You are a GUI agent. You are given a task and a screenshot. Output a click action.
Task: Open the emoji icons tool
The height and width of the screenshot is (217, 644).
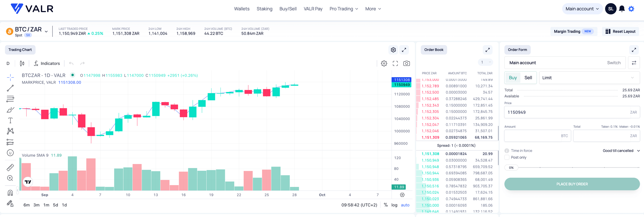click(x=10, y=153)
